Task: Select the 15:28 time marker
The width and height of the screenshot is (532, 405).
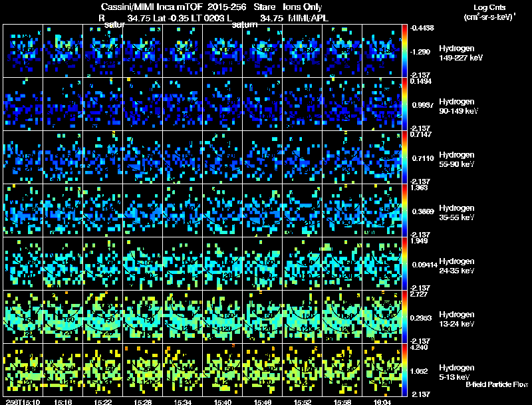Action: 143,401
